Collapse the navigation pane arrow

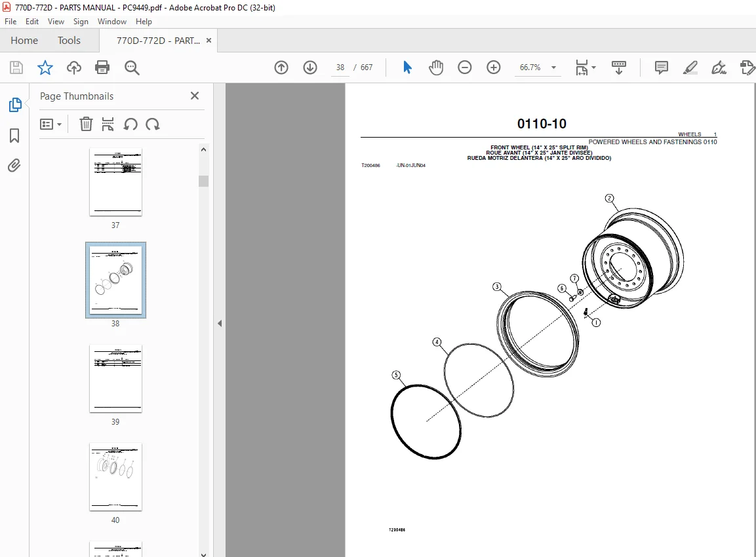[x=220, y=323]
